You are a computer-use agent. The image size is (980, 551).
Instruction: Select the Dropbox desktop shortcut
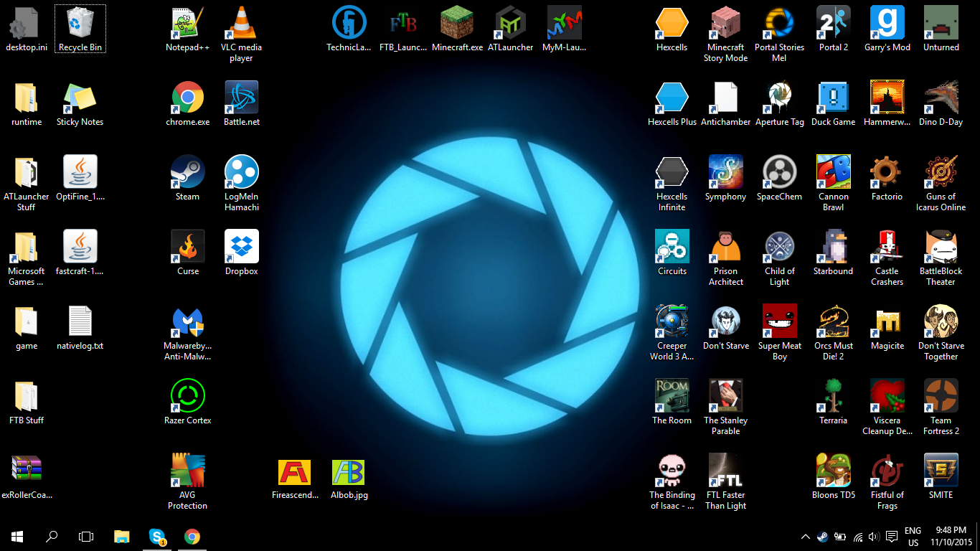click(241, 247)
